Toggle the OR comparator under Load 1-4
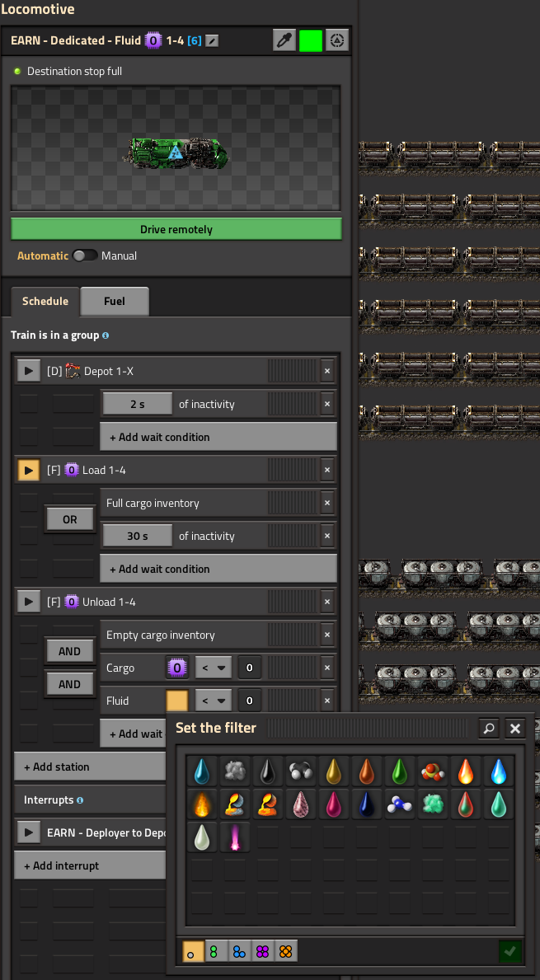The width and height of the screenshot is (540, 980). click(x=70, y=519)
